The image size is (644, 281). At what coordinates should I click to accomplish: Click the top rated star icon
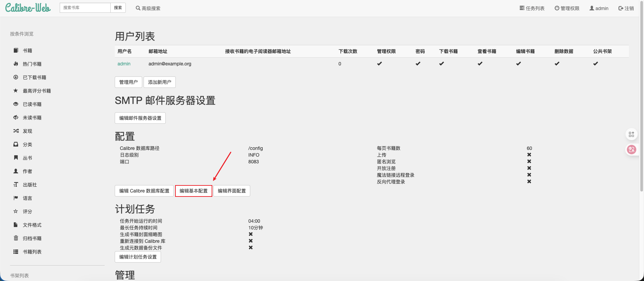pos(16,91)
